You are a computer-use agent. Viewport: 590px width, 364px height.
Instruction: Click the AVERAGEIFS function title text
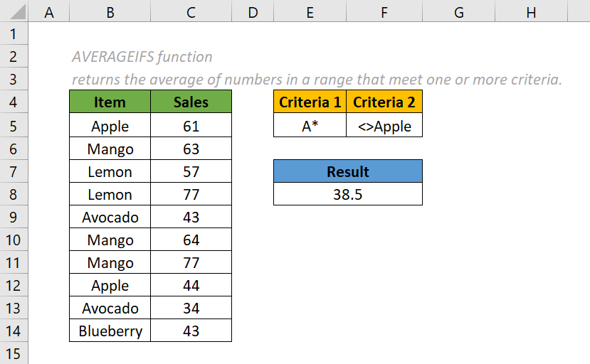(142, 57)
